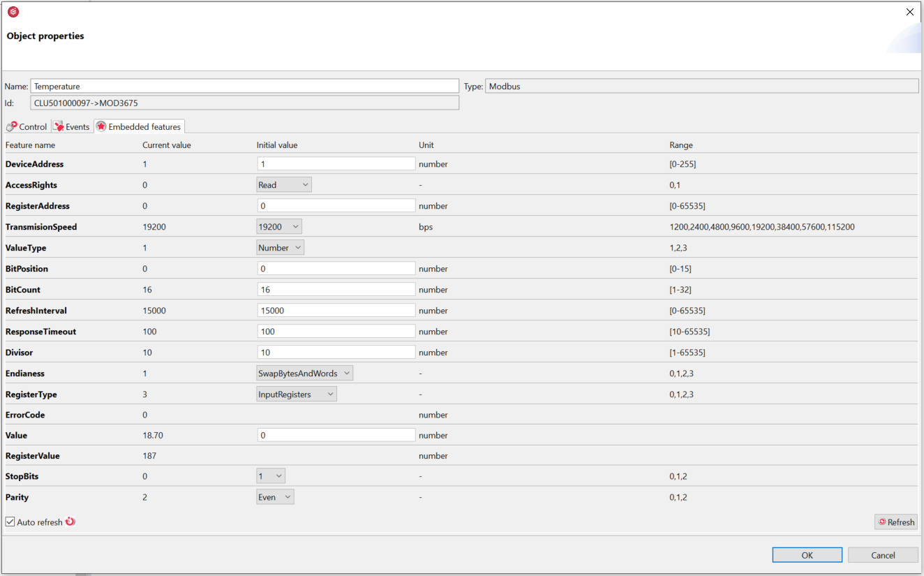The image size is (924, 576).
Task: Click the Events tab icon
Action: coord(59,126)
